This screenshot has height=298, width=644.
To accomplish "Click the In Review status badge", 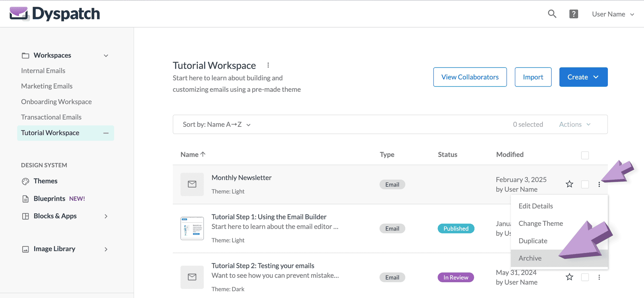I will (x=456, y=278).
